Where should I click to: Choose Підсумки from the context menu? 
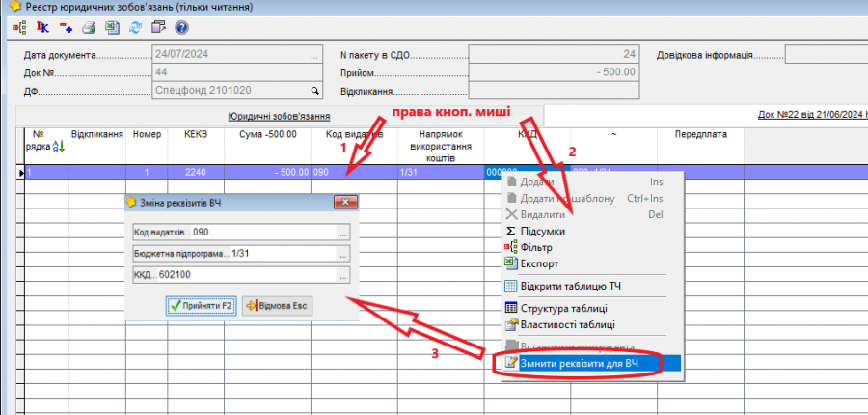tap(542, 232)
